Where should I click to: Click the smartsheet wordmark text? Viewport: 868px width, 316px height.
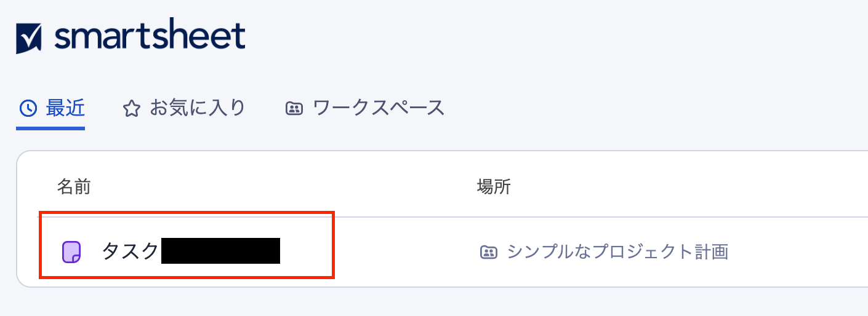150,37
